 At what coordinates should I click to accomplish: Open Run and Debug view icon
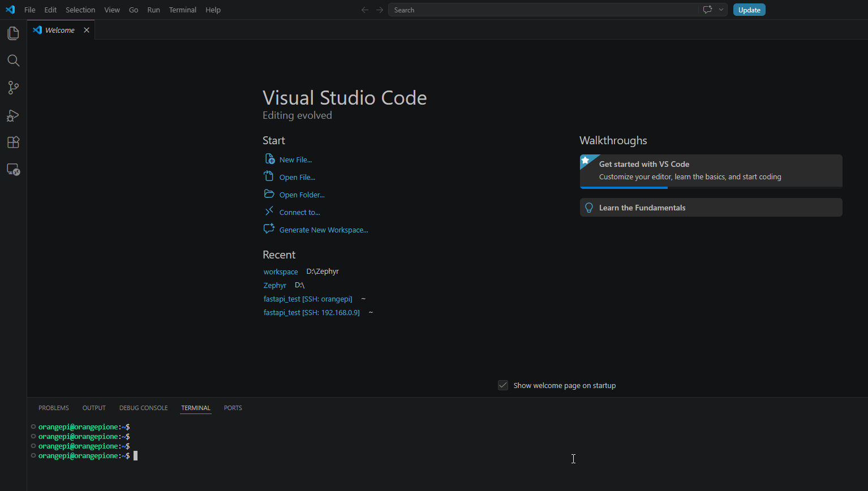(13, 115)
